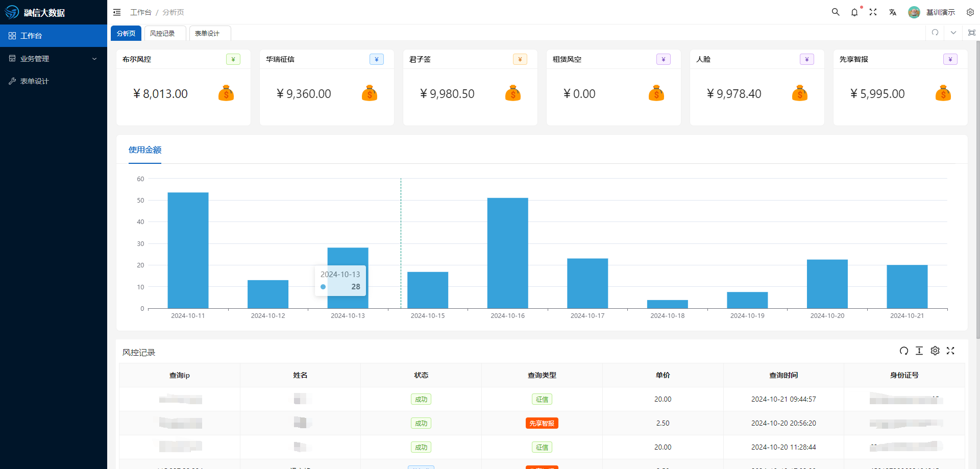Click the 成功 tag in 09:44:57 row
The width and height of the screenshot is (980, 469).
click(421, 399)
